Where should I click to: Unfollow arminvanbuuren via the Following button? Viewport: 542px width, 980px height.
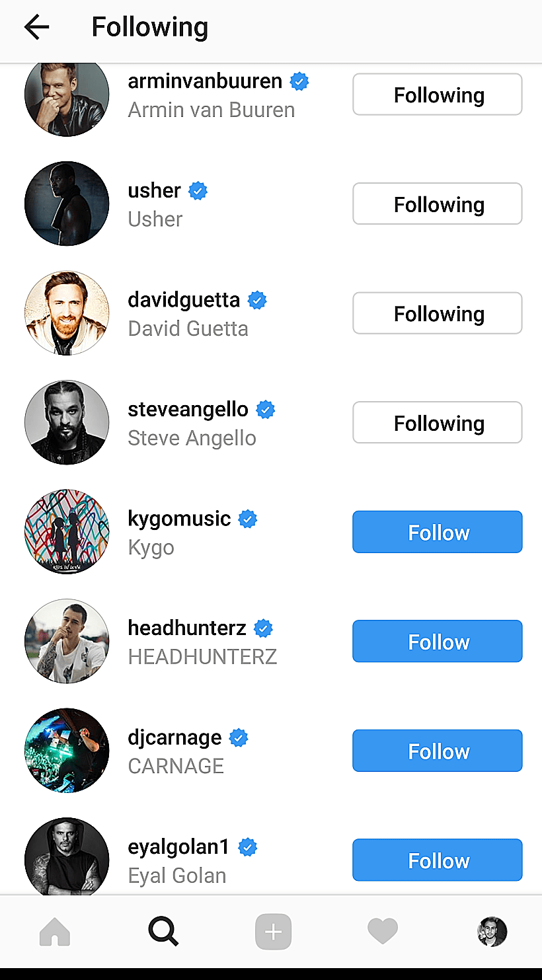click(437, 94)
